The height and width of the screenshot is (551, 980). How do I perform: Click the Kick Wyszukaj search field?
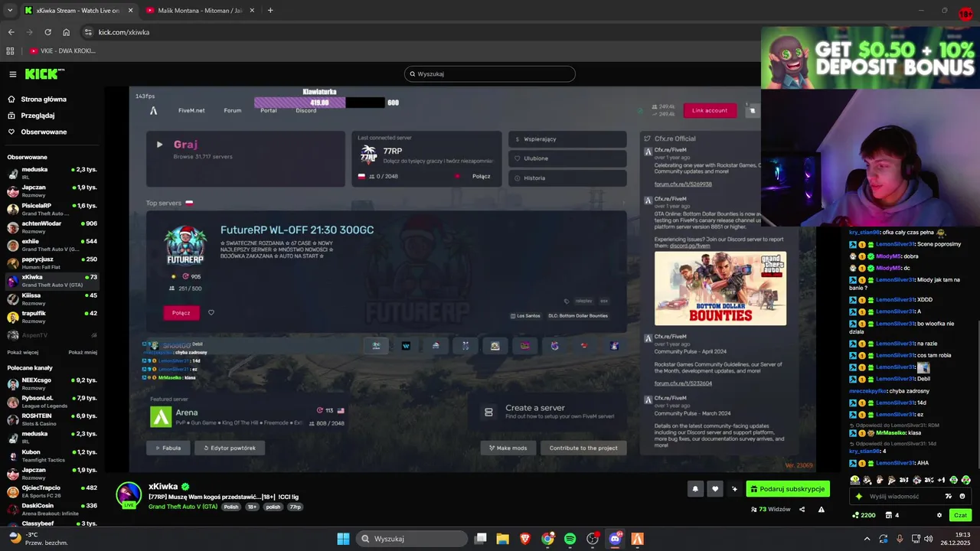pyautogui.click(x=490, y=73)
